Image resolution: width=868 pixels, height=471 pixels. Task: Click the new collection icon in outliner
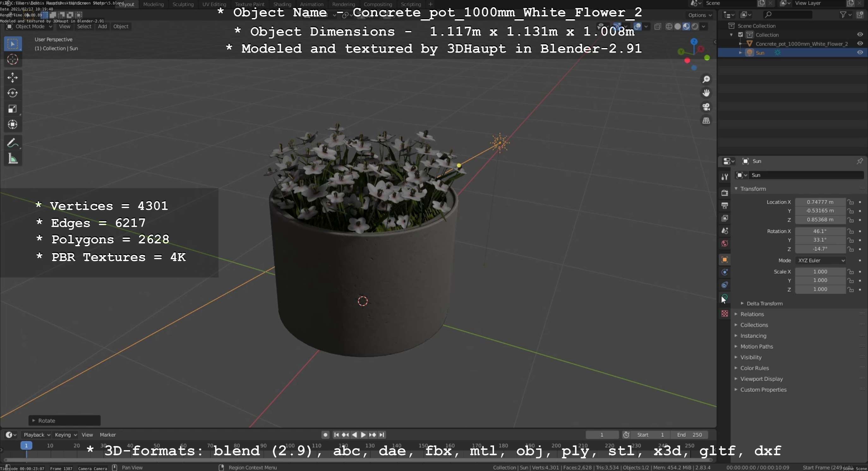pos(860,15)
